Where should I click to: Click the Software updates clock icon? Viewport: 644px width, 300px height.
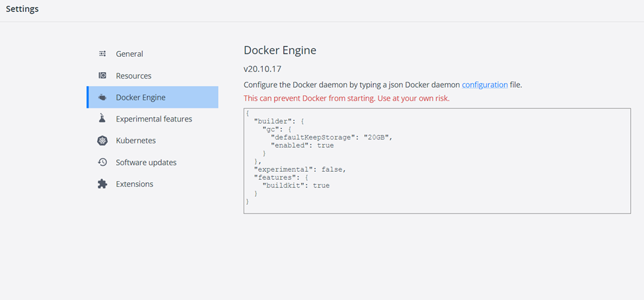click(x=102, y=162)
